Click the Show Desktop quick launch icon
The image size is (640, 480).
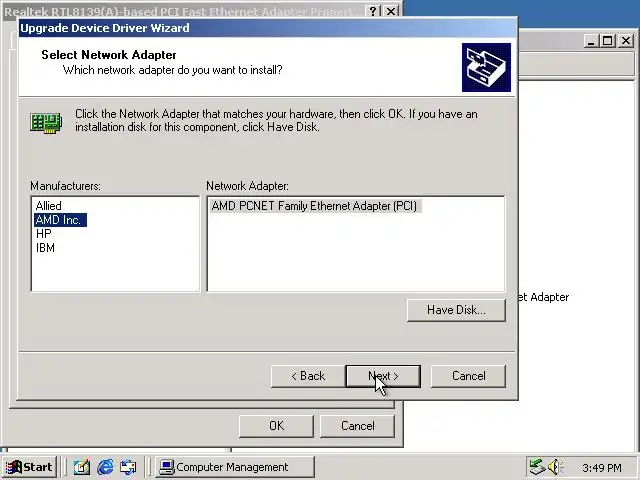82,467
